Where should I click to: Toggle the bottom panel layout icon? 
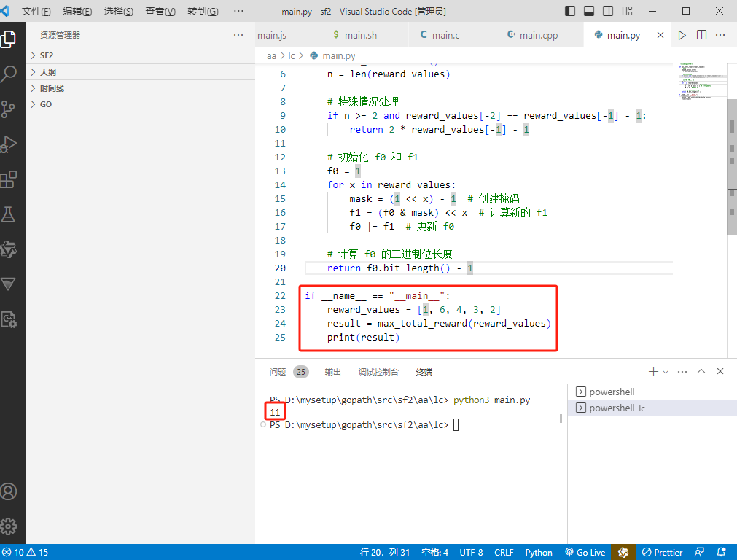click(x=589, y=11)
